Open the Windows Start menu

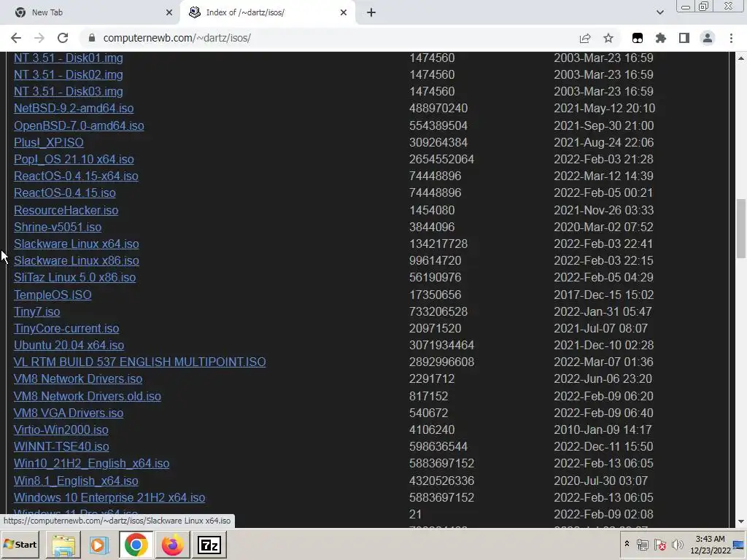click(20, 544)
